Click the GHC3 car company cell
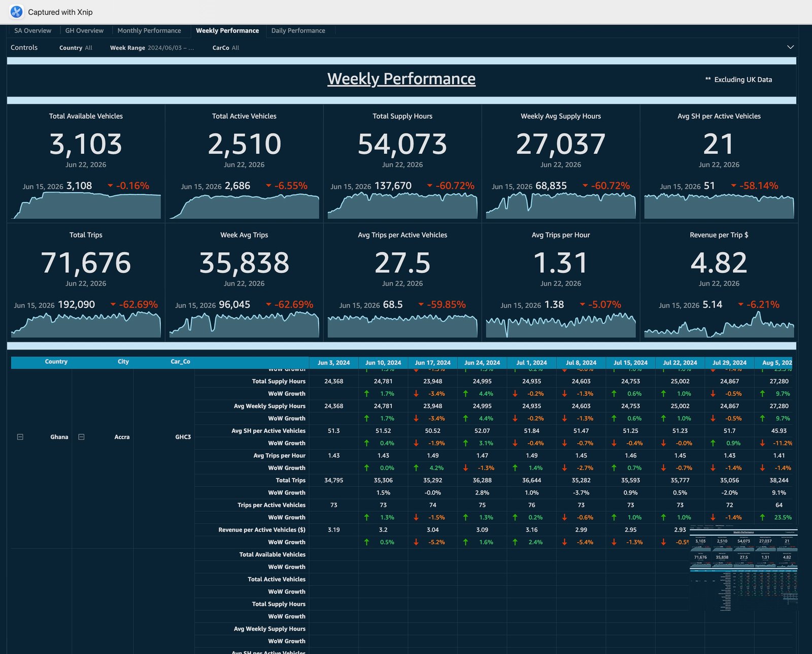The image size is (812, 654). 183,437
